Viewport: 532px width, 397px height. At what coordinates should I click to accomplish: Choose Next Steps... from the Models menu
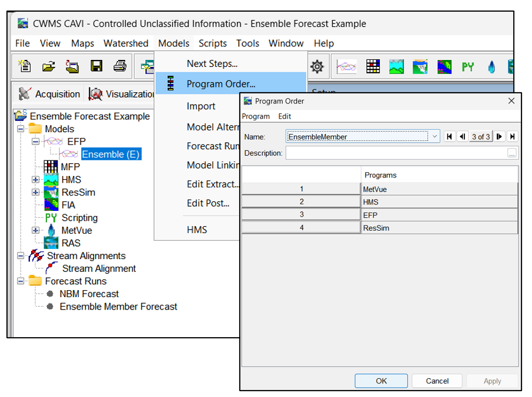tap(212, 63)
